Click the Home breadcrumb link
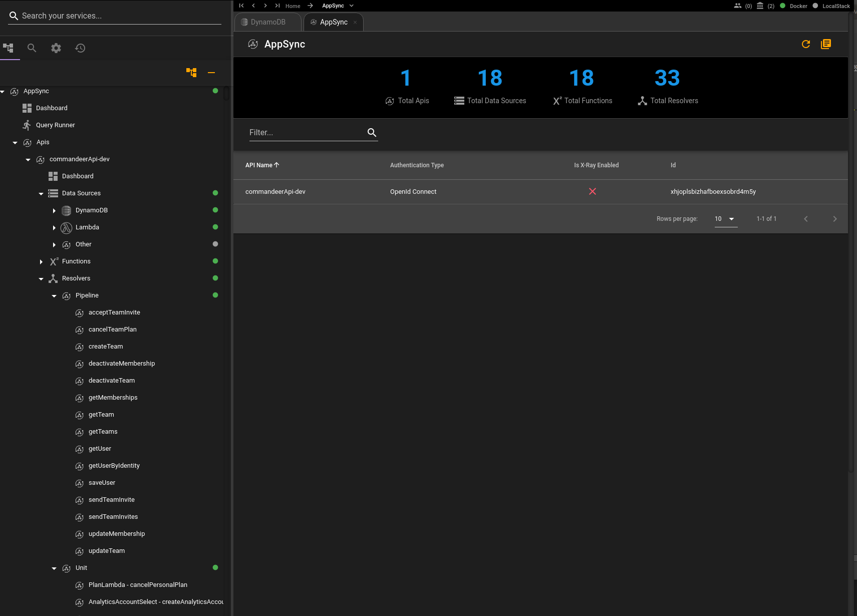Viewport: 857px width, 616px height. (293, 6)
